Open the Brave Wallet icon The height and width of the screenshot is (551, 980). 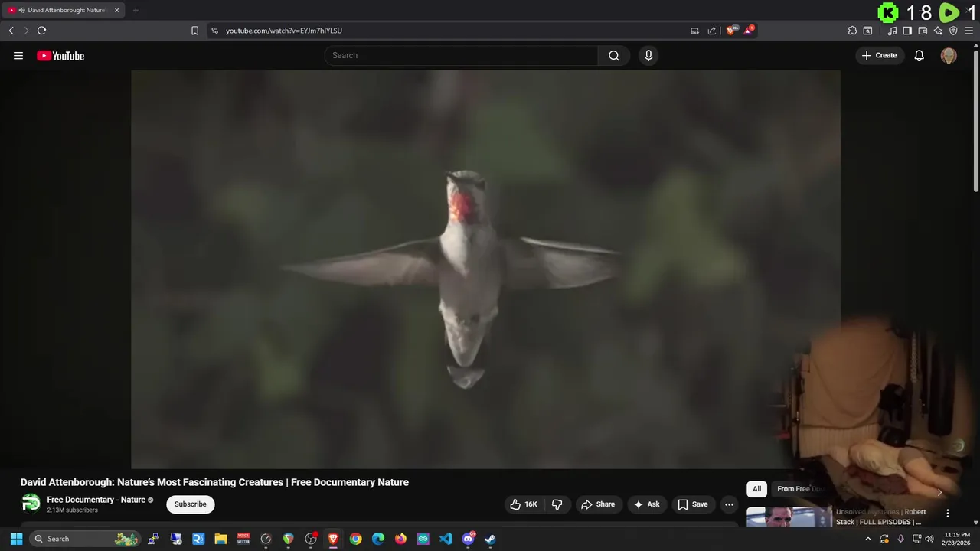pos(923,31)
